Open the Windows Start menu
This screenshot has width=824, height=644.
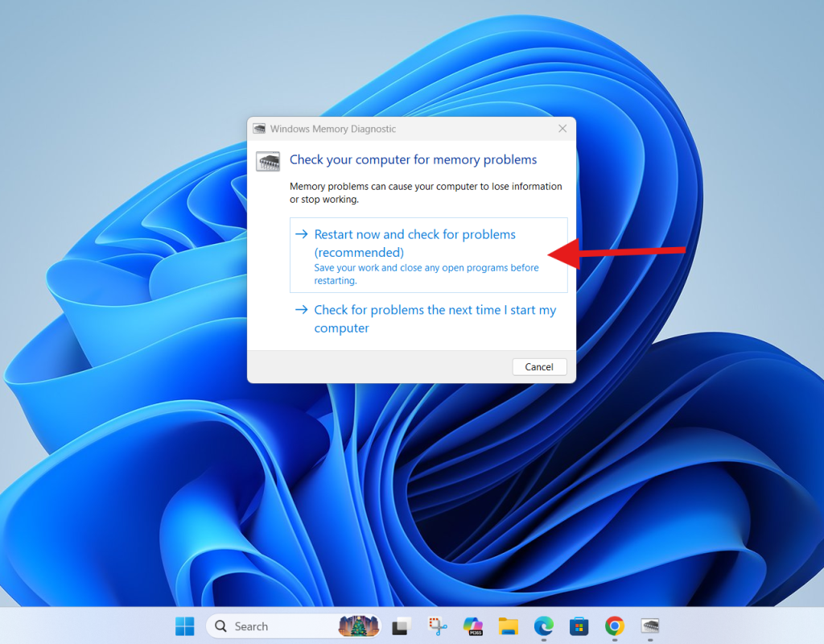[x=184, y=626]
